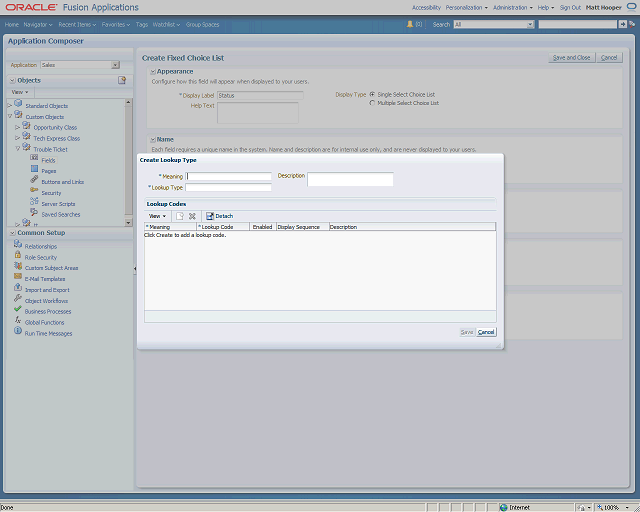This screenshot has width=640, height=512.
Task: Click Save in Create Lookup Type dialog
Action: pos(467,332)
